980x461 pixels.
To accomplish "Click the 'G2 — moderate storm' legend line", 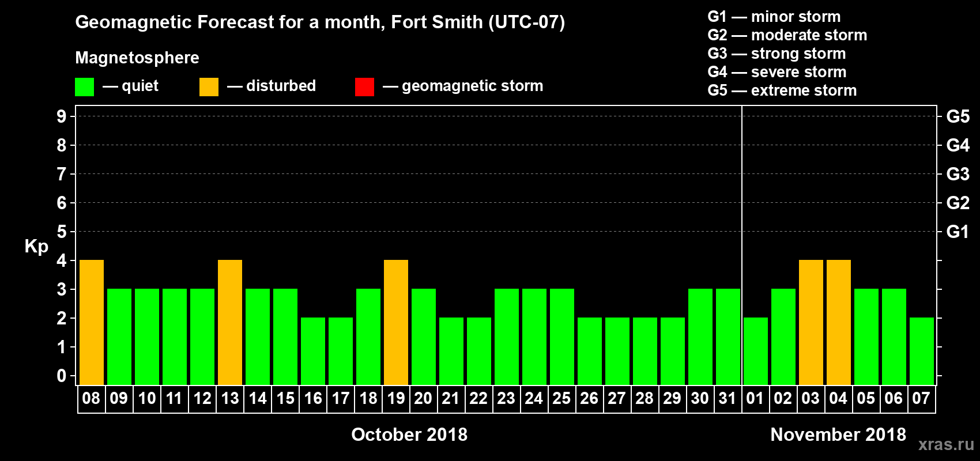I will tap(787, 35).
